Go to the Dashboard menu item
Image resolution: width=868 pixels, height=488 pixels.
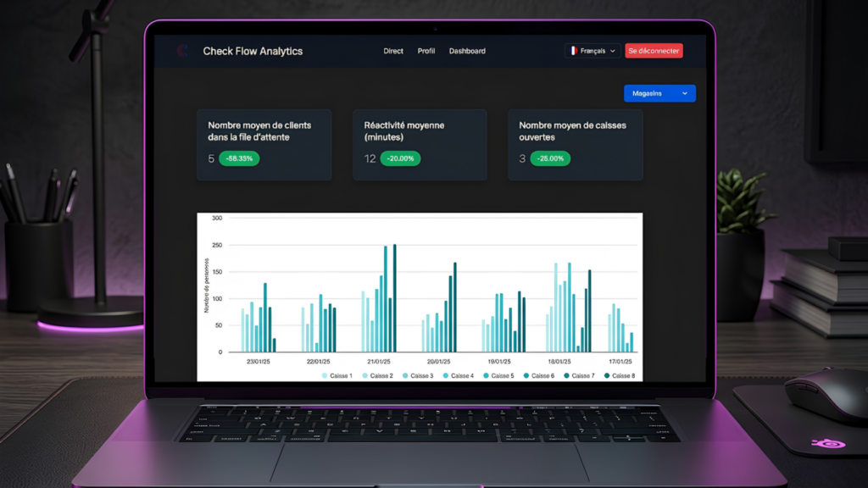click(467, 51)
